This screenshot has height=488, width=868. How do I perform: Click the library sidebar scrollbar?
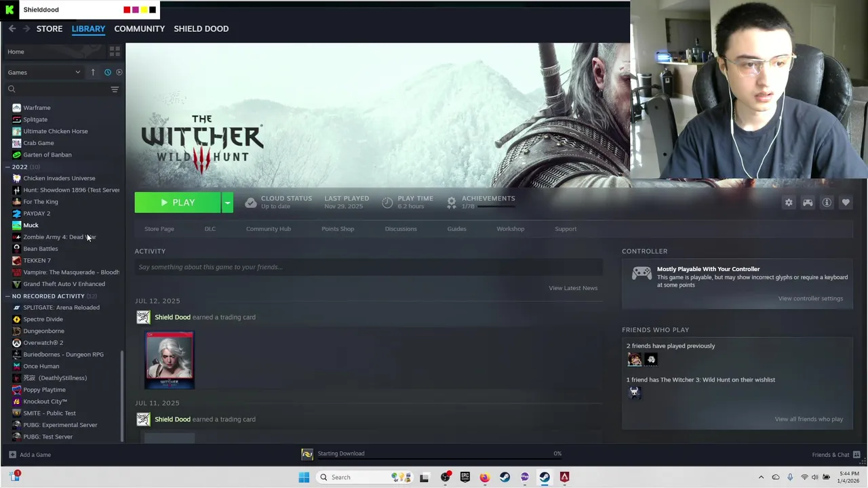coord(122,395)
